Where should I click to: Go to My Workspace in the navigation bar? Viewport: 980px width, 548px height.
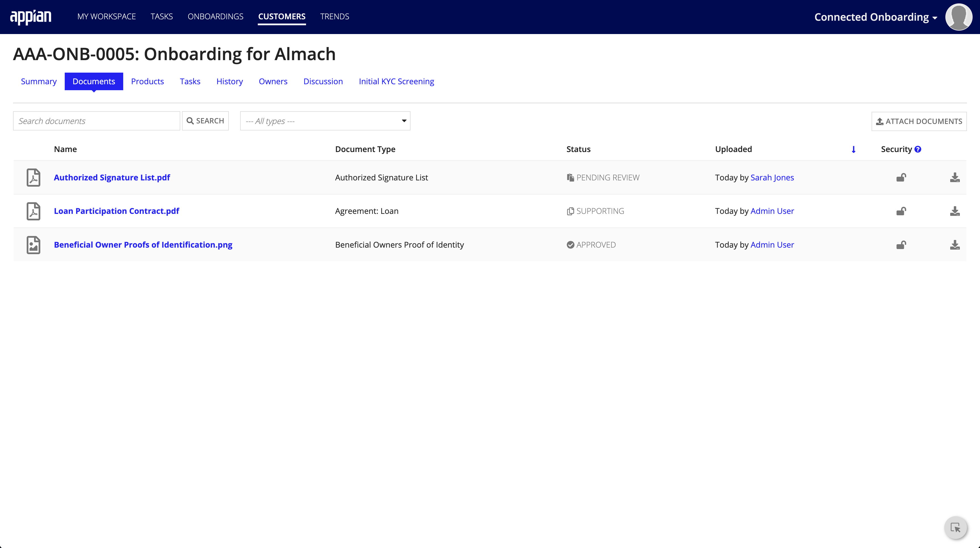(106, 16)
